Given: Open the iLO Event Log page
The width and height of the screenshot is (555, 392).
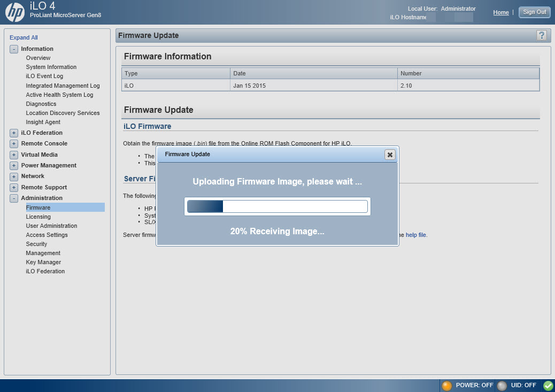Looking at the screenshot, I should tap(44, 76).
